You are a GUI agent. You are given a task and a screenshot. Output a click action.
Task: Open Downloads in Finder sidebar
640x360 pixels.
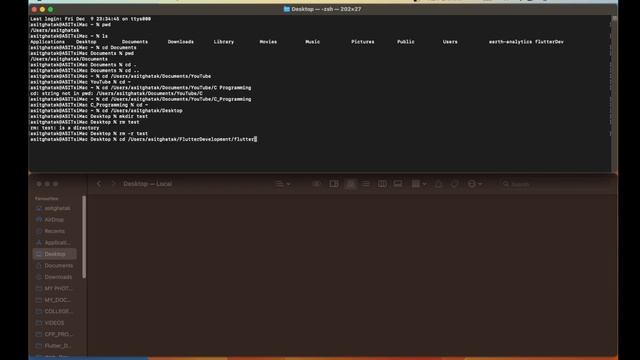tap(54, 277)
